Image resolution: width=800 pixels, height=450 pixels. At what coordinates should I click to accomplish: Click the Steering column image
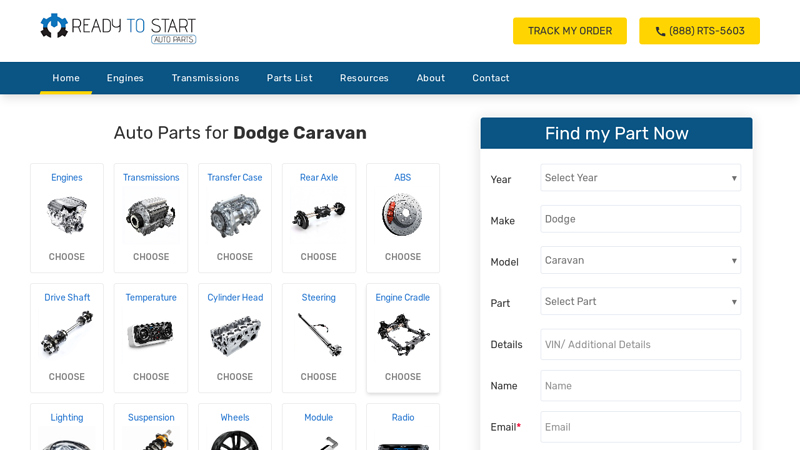point(319,335)
